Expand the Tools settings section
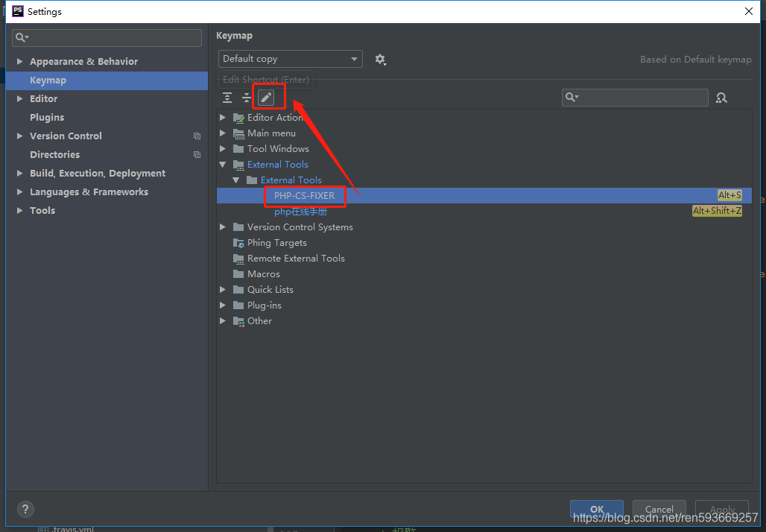This screenshot has width=766, height=532. click(x=19, y=210)
